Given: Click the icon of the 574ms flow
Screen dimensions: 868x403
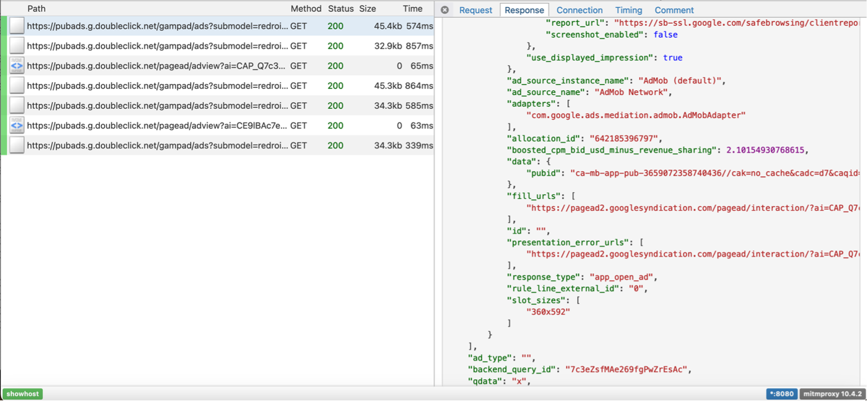Looking at the screenshot, I should 17,26.
